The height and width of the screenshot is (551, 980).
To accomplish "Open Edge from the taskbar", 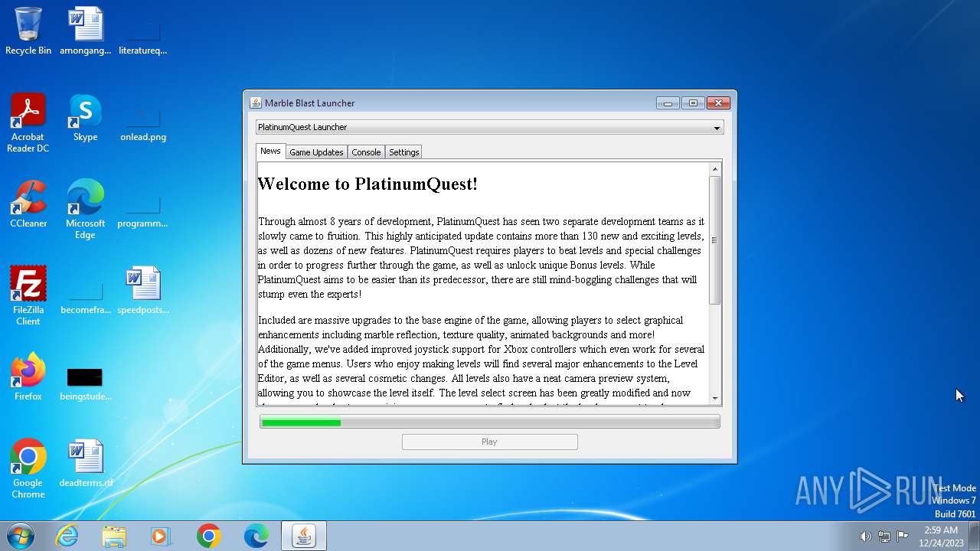I will (x=256, y=536).
